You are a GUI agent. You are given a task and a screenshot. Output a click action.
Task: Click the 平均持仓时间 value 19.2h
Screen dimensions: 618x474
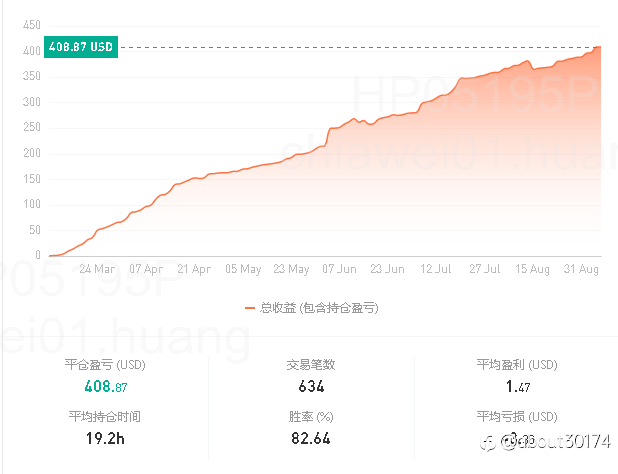click(x=104, y=437)
